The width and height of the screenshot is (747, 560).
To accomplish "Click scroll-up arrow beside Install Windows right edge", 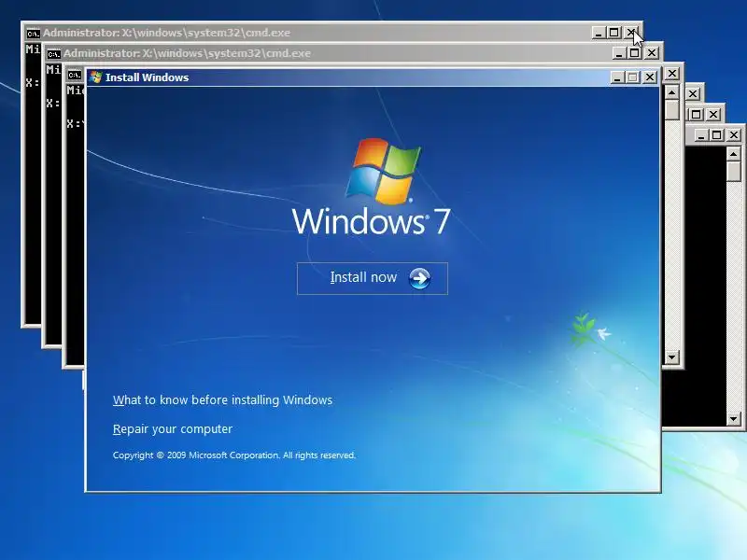I will [x=671, y=91].
